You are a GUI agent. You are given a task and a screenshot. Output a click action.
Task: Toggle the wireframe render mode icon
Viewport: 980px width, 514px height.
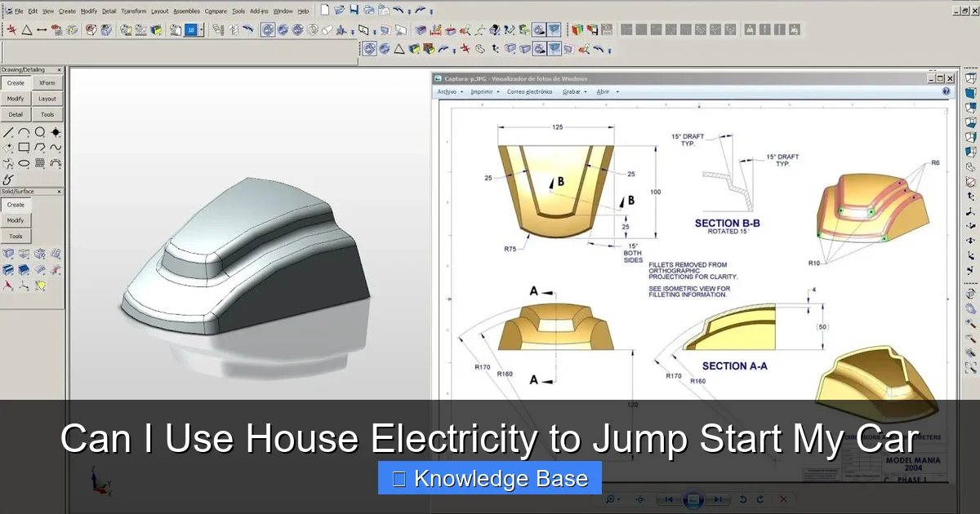tap(312, 29)
